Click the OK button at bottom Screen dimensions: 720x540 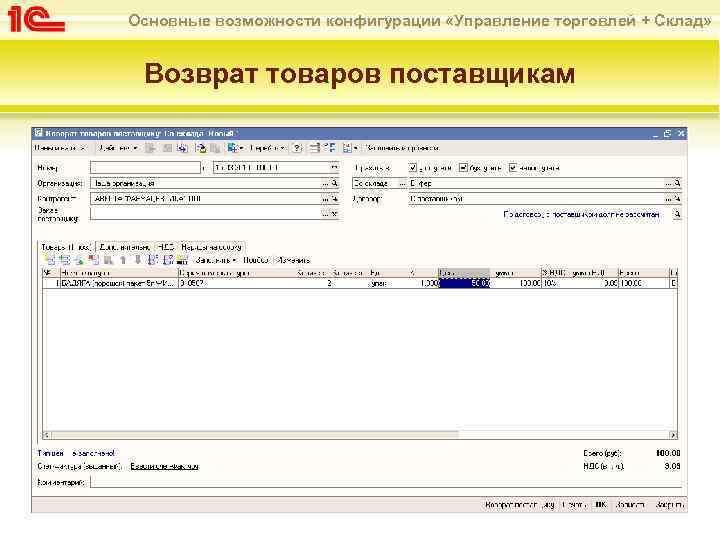coord(600,505)
